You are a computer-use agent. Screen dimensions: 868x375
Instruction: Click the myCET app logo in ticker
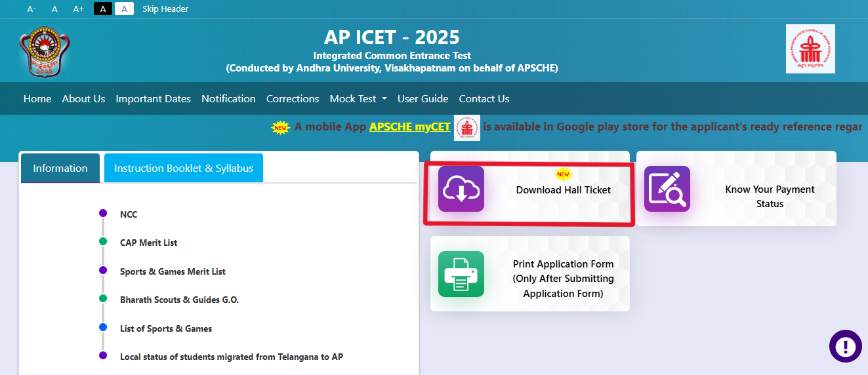467,127
